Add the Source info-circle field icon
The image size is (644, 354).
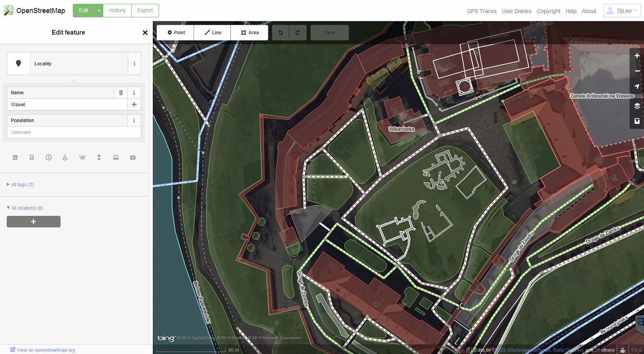pyautogui.click(x=49, y=158)
